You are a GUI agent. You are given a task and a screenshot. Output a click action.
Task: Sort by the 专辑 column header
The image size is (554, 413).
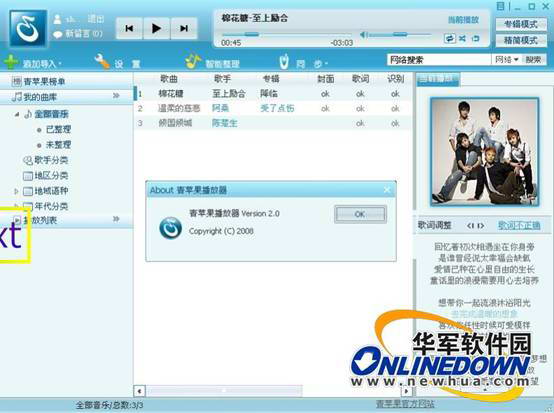tap(271, 79)
